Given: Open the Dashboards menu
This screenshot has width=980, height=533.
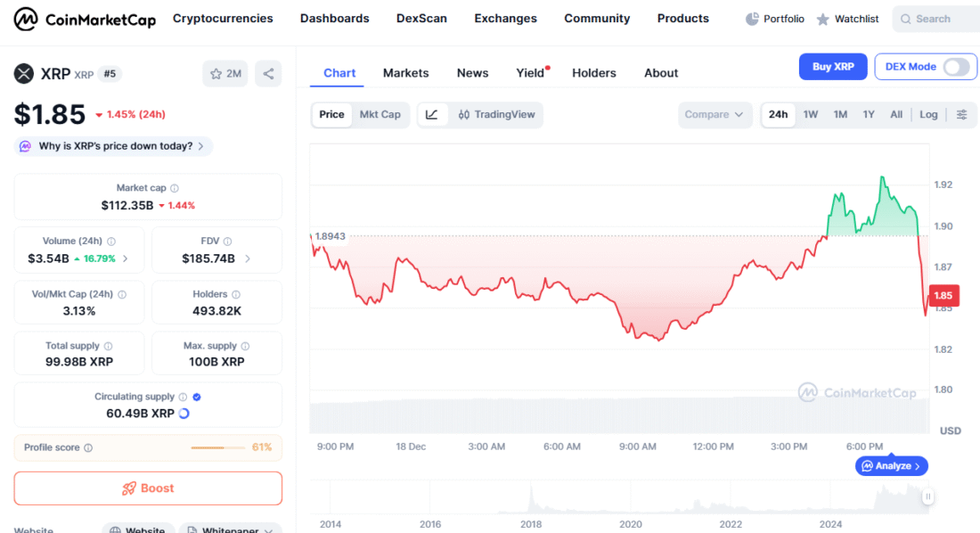Looking at the screenshot, I should [334, 19].
